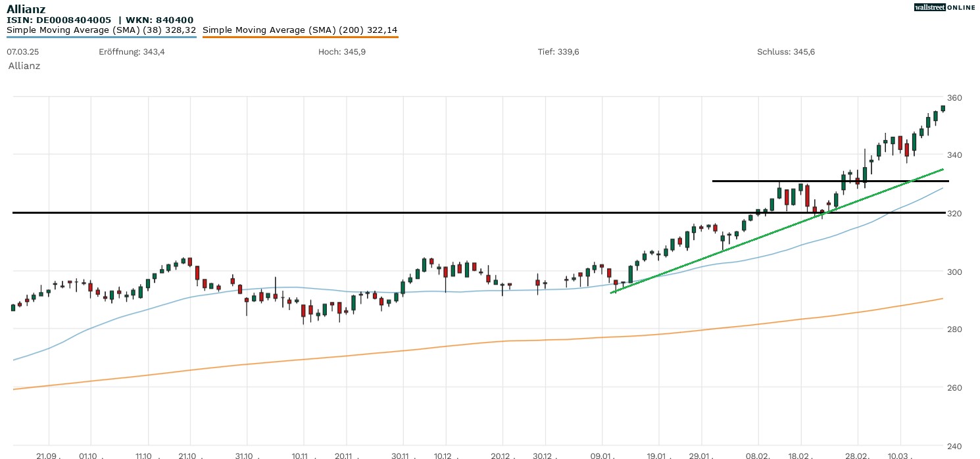Image resolution: width=980 pixels, height=459 pixels.
Task: Click the 20.12. date axis label
Action: (502, 456)
